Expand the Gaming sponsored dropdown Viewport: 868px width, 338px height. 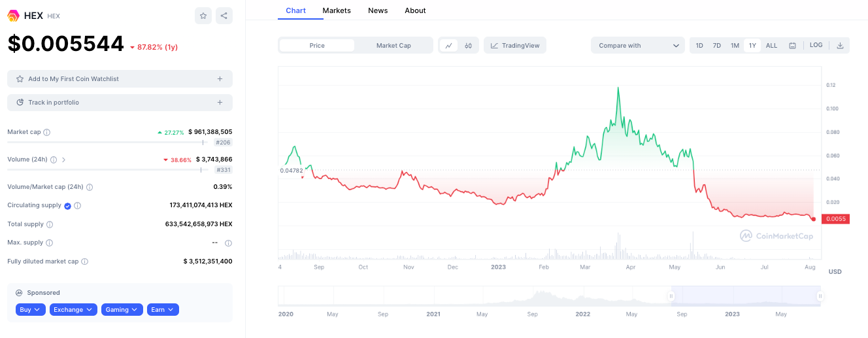(x=122, y=310)
